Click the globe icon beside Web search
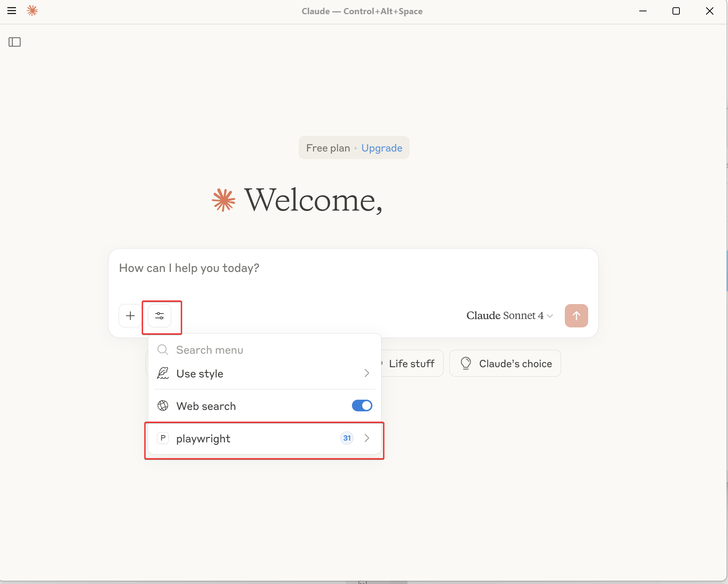The height and width of the screenshot is (584, 728). [163, 406]
